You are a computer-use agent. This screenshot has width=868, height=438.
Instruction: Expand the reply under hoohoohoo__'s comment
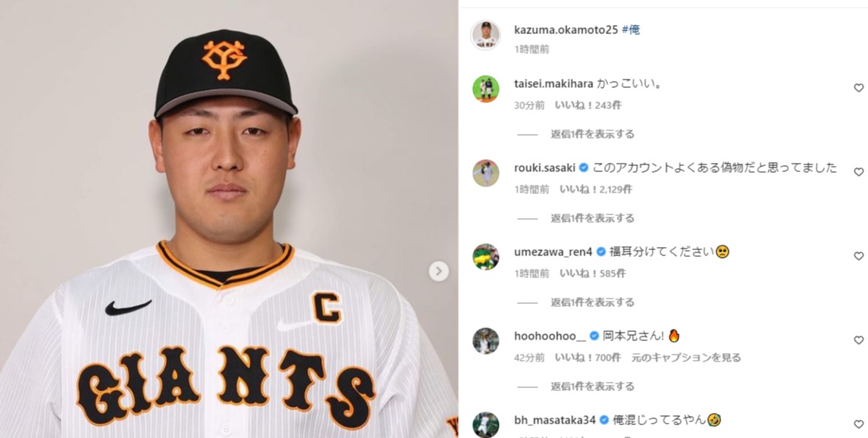click(592, 386)
